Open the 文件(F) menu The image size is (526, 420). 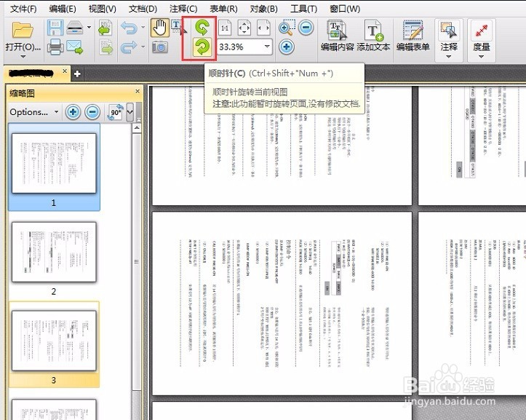pos(23,9)
